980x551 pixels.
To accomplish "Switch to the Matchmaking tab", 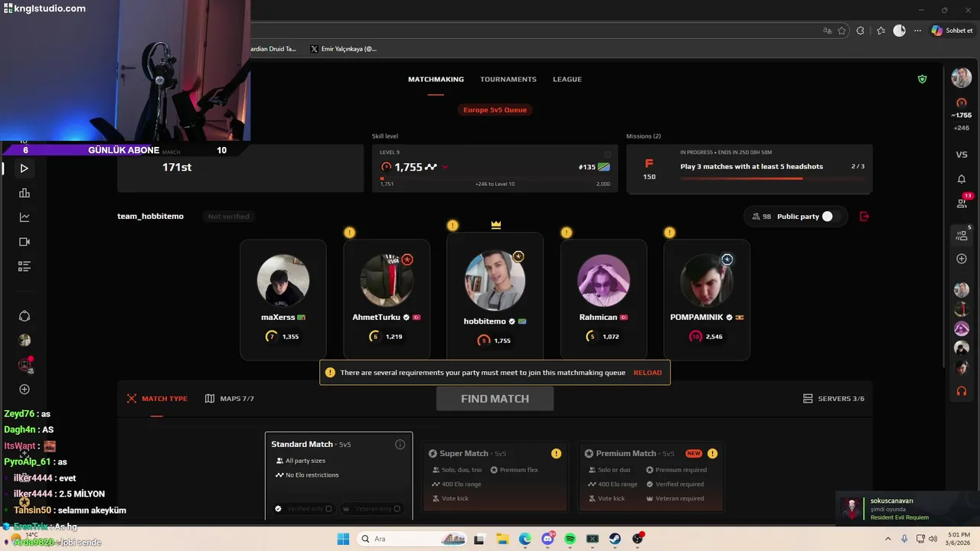I will 436,79.
